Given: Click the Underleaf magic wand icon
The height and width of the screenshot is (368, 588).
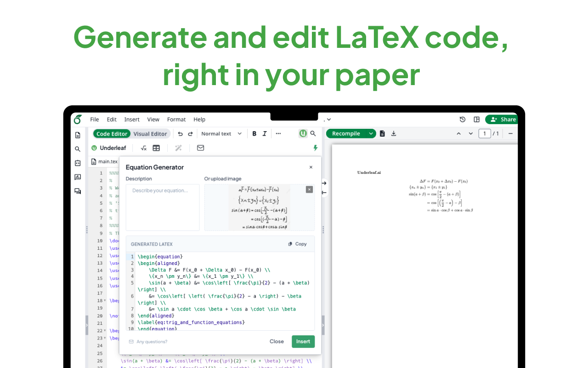Looking at the screenshot, I should [x=178, y=148].
